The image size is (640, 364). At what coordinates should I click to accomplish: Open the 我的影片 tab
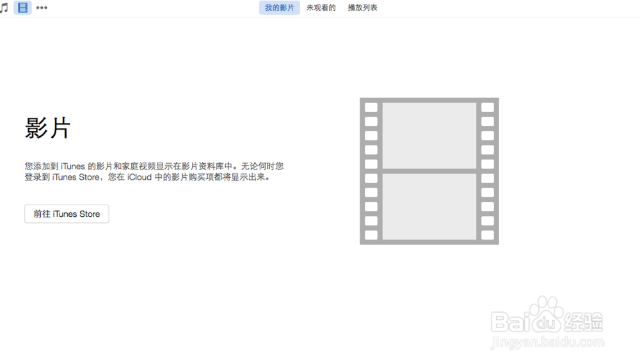(279, 7)
